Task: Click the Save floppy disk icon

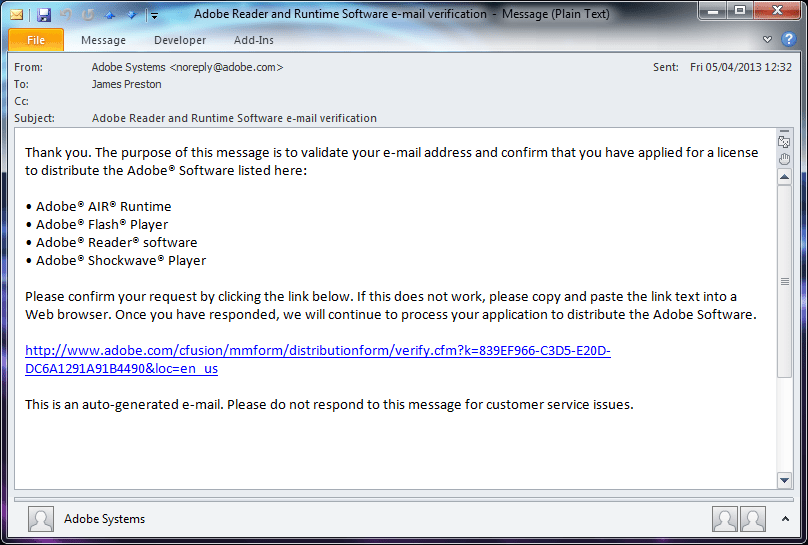Action: click(44, 14)
